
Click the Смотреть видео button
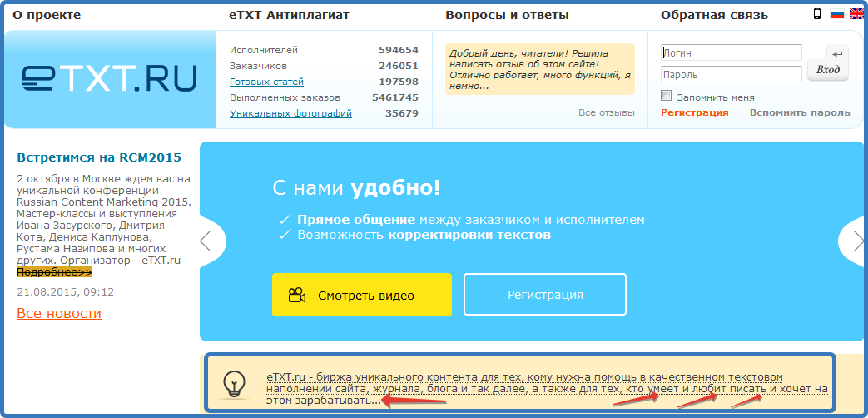pos(362,295)
